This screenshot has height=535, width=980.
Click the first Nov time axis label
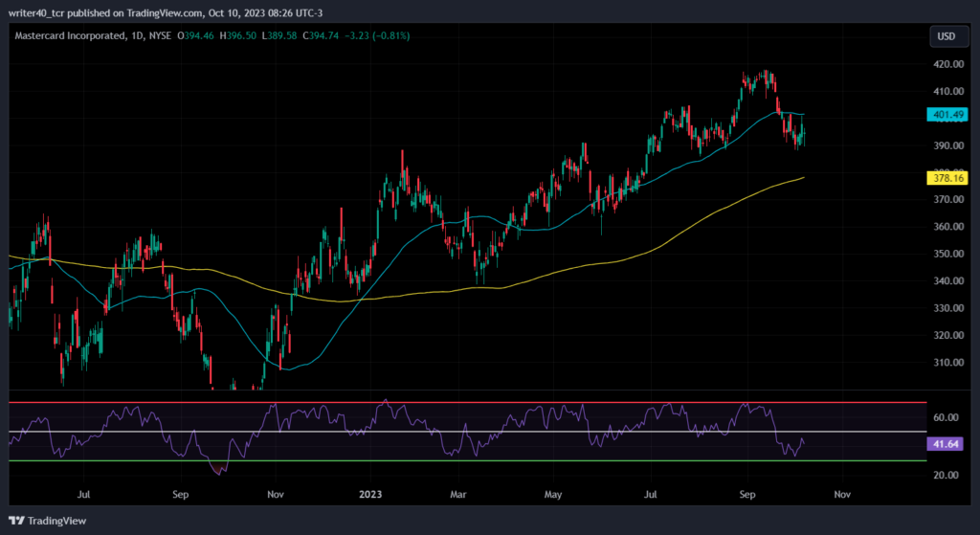point(276,495)
